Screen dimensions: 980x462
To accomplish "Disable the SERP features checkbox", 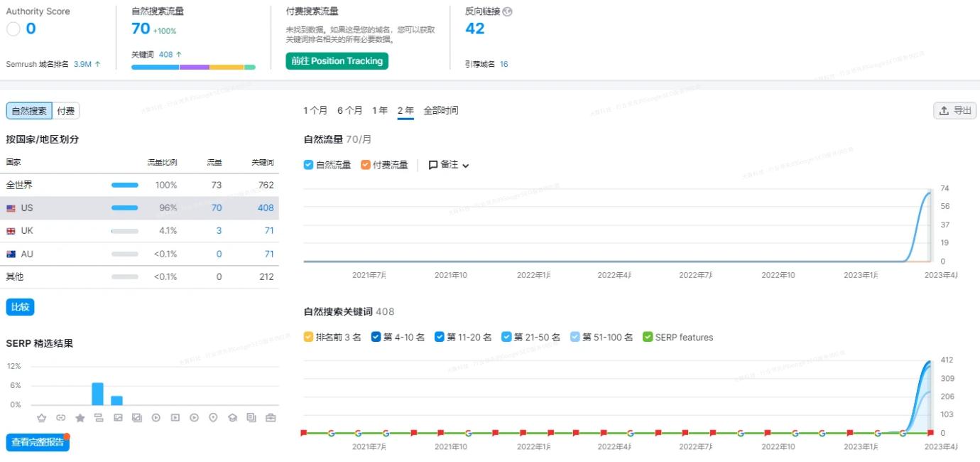I will tap(647, 337).
